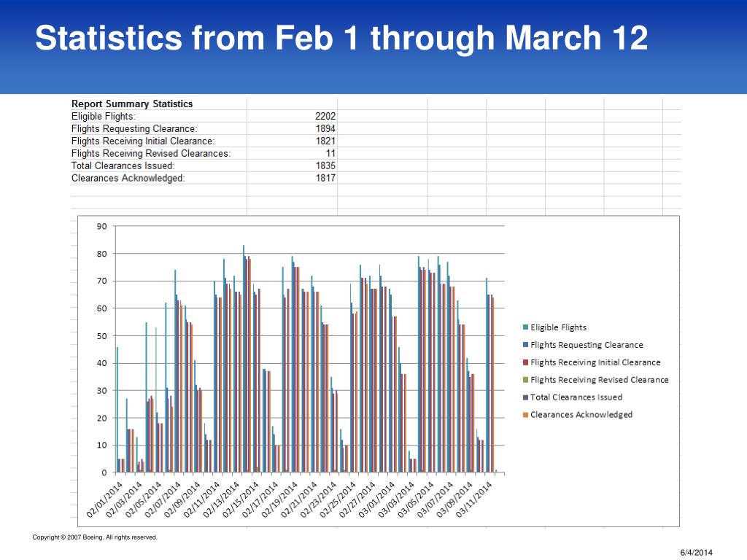
Task: Click the 'Clearances Acknowledged:' row label
Action: point(128,178)
